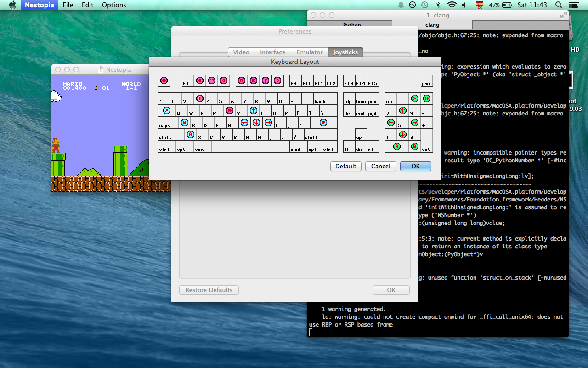Click Restore Defaults in Preferences

coord(209,290)
